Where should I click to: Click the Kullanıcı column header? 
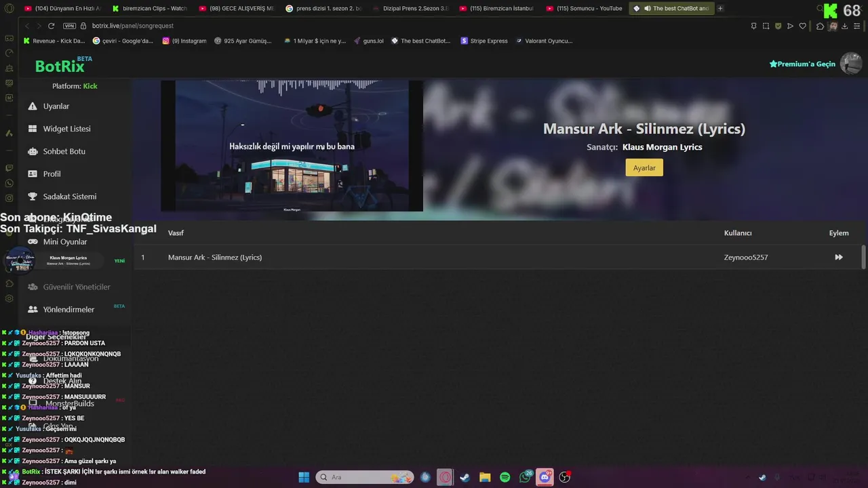[x=738, y=233]
